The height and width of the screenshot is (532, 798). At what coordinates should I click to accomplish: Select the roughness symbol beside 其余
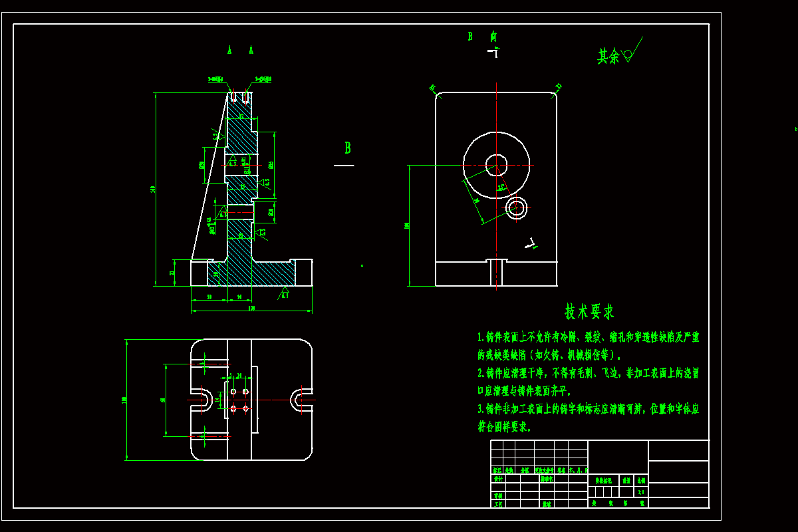tap(632, 51)
